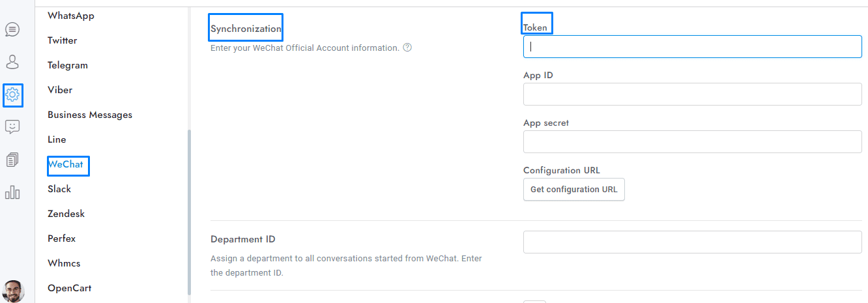
Task: Open the Slack settings tab
Action: click(x=59, y=189)
